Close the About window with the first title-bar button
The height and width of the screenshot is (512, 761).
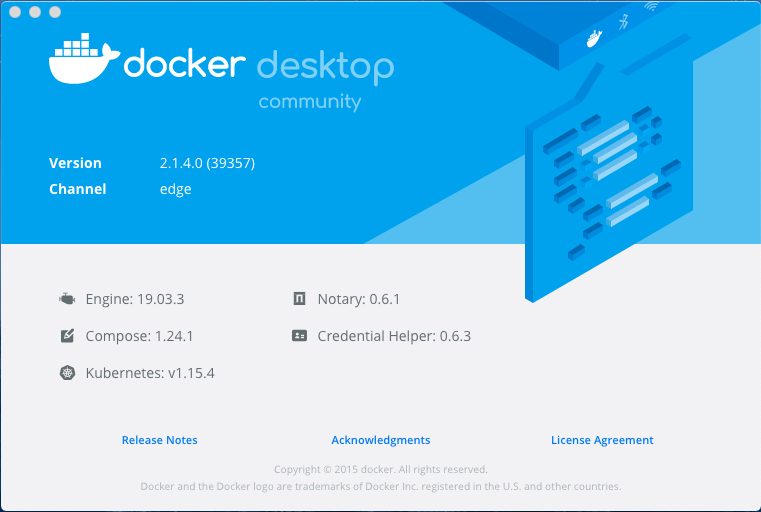coord(15,12)
